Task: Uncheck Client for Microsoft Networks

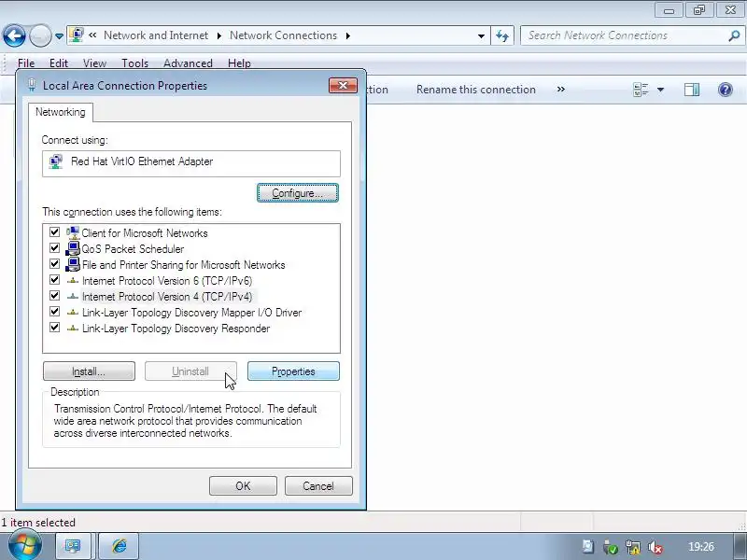Action: point(55,232)
